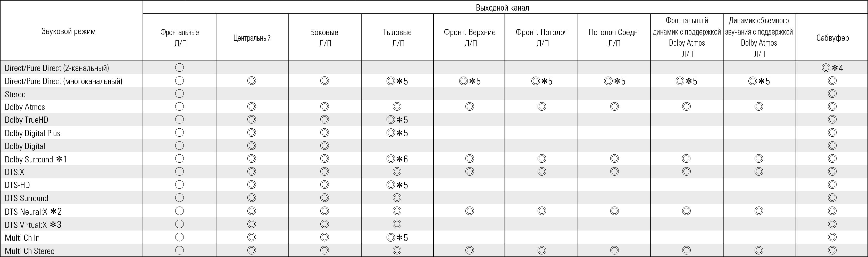
Task: Click the center circle for DTS Virtual:X
Action: pos(252,224)
